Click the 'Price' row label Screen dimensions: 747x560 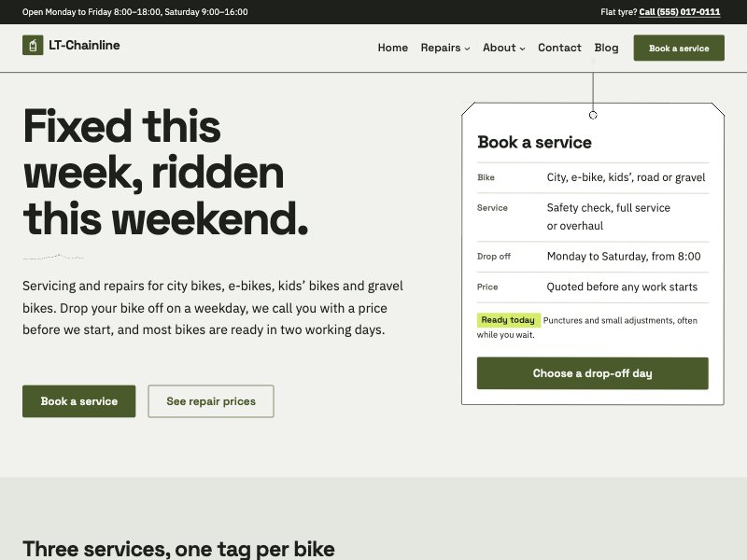pyautogui.click(x=487, y=287)
